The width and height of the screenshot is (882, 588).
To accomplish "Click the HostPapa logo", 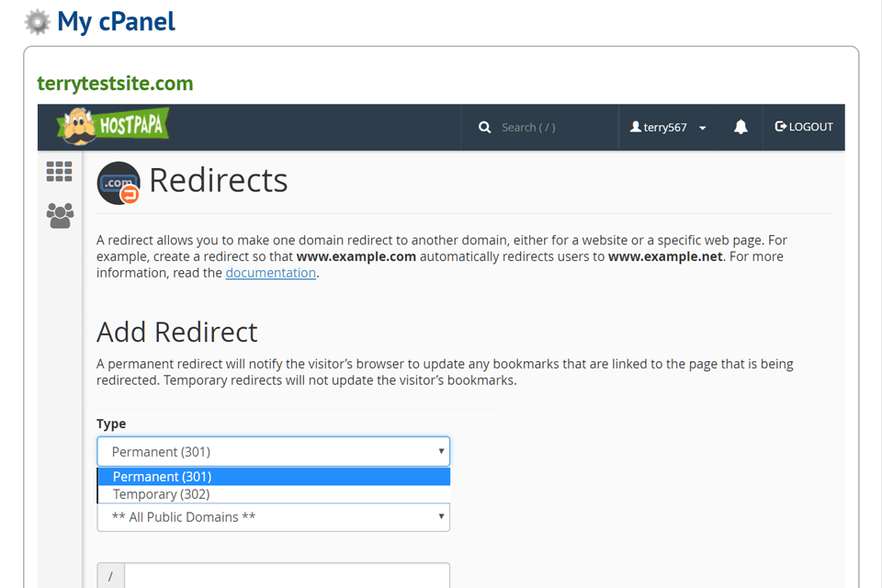I will coord(113,127).
